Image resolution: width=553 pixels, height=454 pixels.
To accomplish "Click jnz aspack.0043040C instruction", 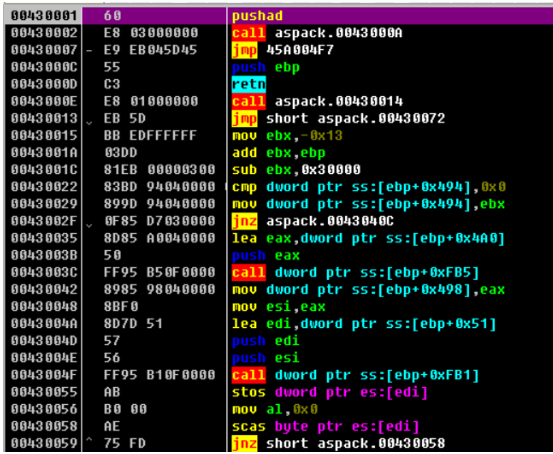I will click(x=312, y=221).
